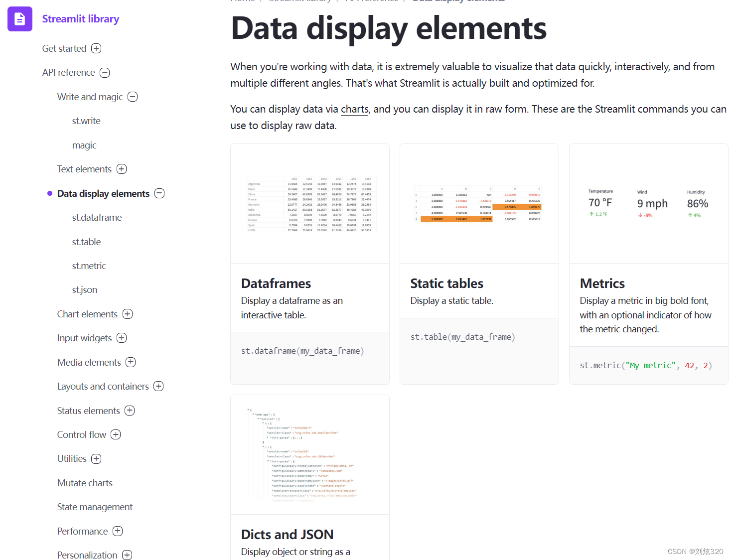731x560 pixels.
Task: Click 'Display a static table.' description
Action: pos(452,301)
